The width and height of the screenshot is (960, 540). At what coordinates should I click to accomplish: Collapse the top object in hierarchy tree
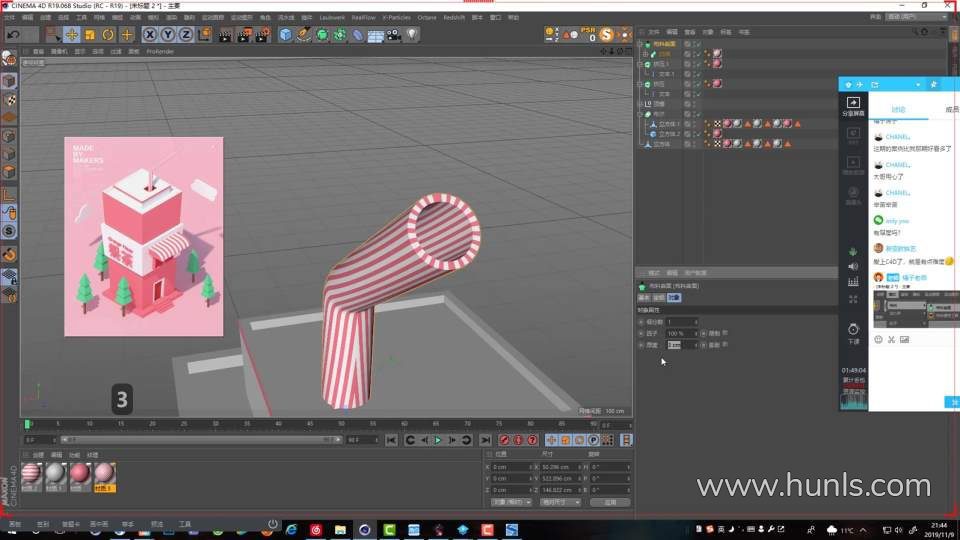point(640,44)
